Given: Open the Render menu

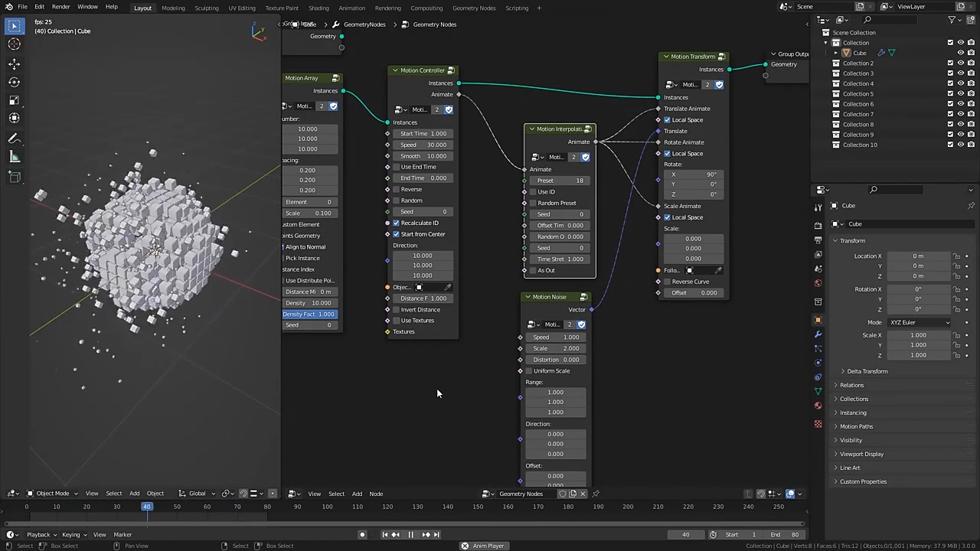Looking at the screenshot, I should click(x=61, y=7).
